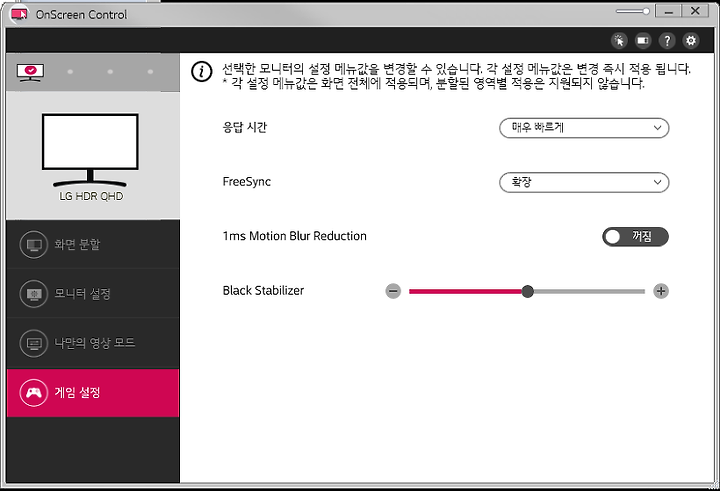The width and height of the screenshot is (720, 491).
Task: Open the FreeSync dropdown showing 확장
Action: 584,182
